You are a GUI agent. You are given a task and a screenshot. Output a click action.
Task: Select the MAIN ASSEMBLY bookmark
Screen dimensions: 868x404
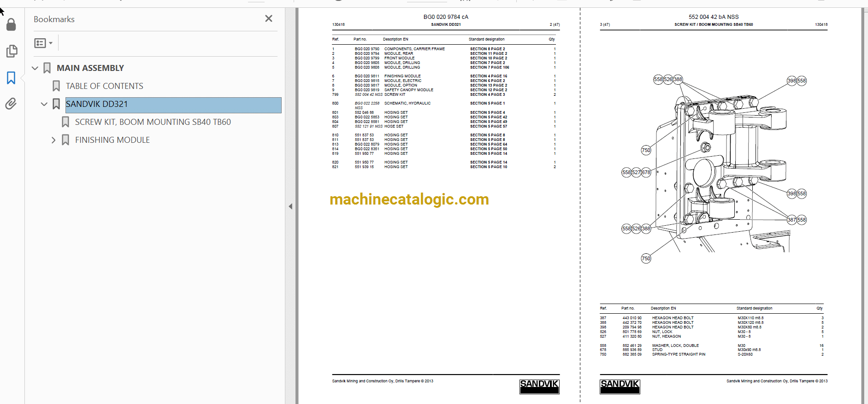coord(90,68)
